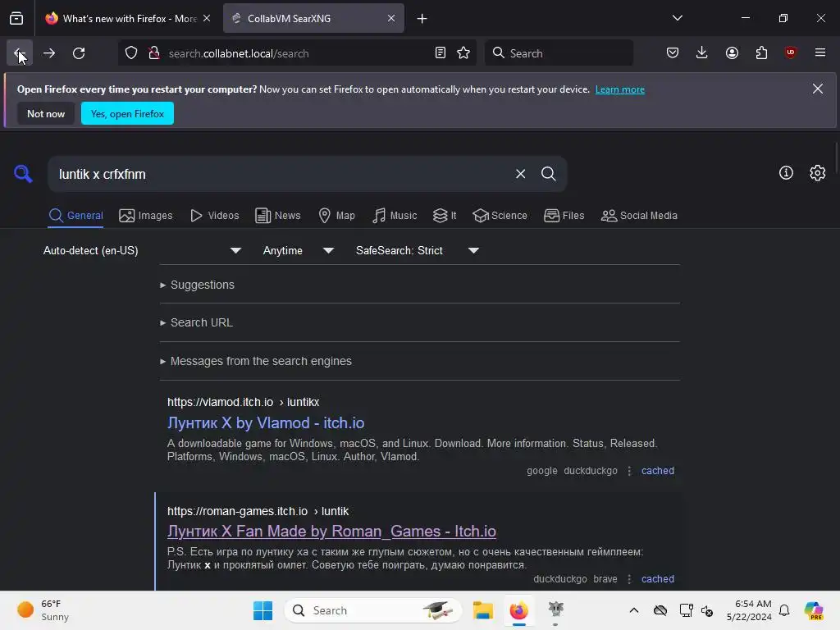Click Not now in notification bar
The image size is (840, 630).
[46, 113]
